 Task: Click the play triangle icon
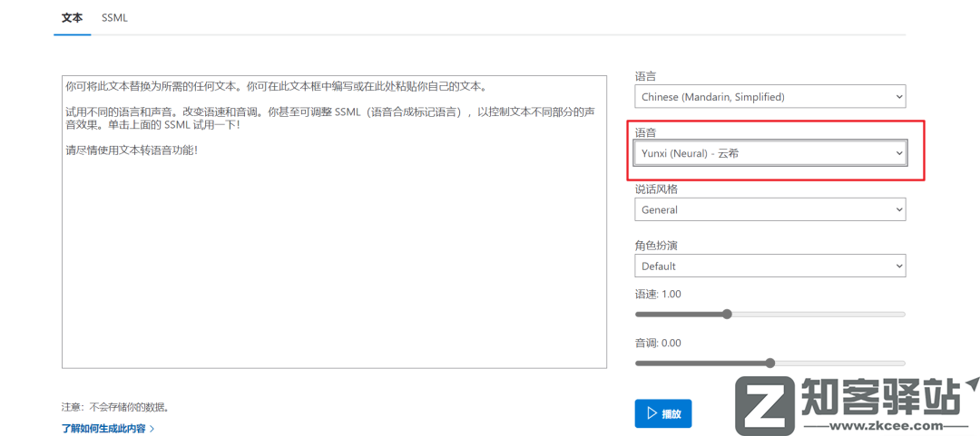(x=652, y=413)
